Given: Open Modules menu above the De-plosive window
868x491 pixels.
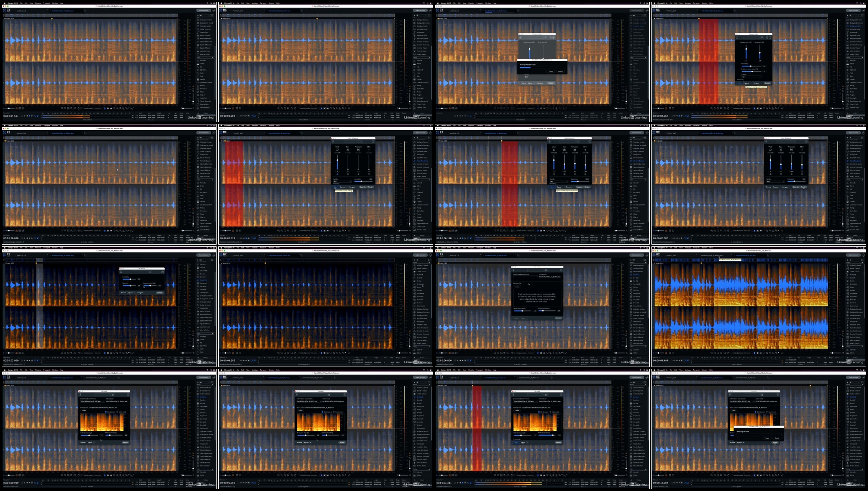Looking at the screenshot, I should (x=38, y=247).
